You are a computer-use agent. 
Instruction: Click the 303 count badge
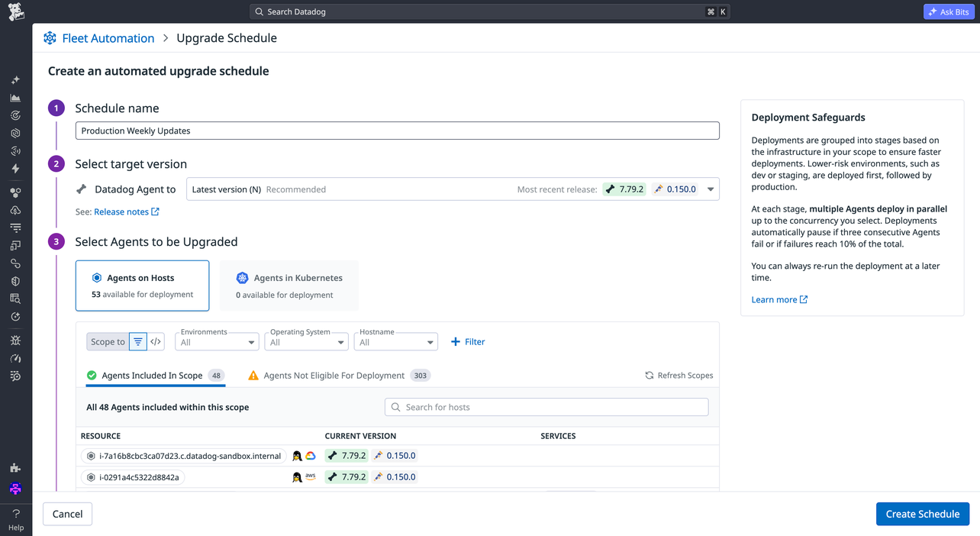tap(421, 376)
